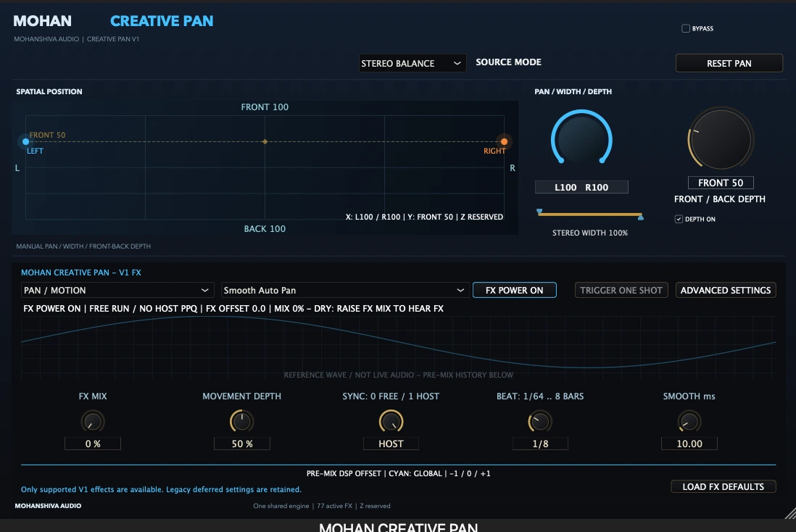Click the resize grip at window corner
This screenshot has width=796, height=532.
pos(790,513)
